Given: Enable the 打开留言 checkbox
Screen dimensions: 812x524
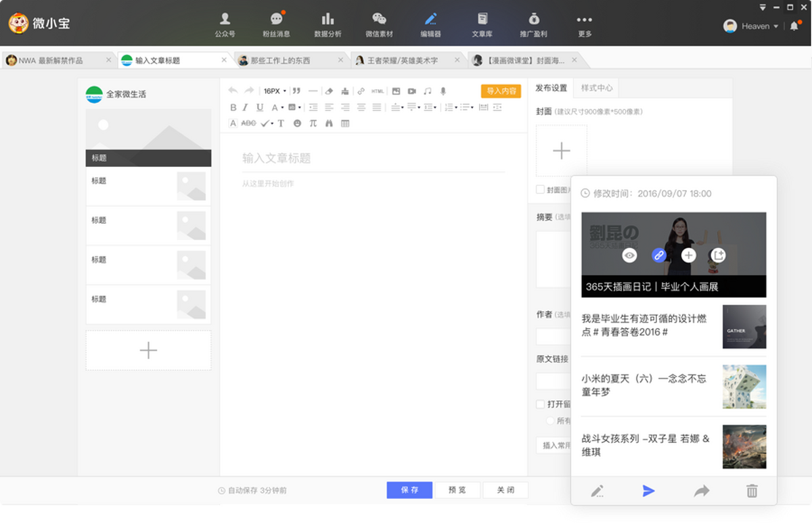Looking at the screenshot, I should 540,404.
